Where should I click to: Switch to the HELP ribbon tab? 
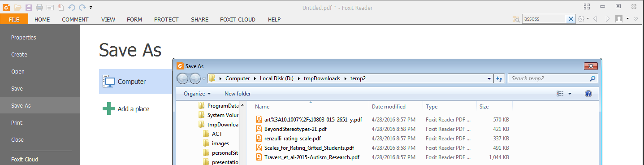pos(274,19)
